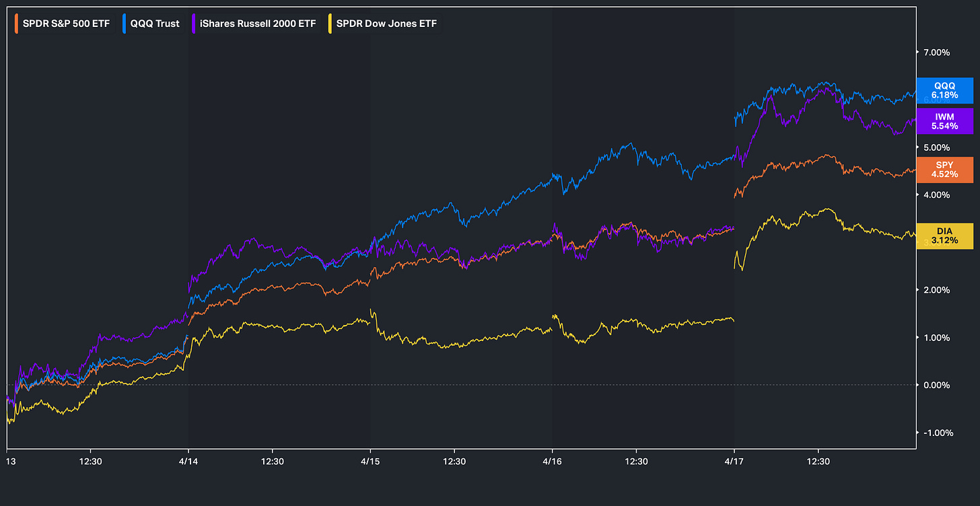Select the SPY 4.52% price label
Image resolution: width=980 pixels, height=506 pixels.
[x=944, y=170]
